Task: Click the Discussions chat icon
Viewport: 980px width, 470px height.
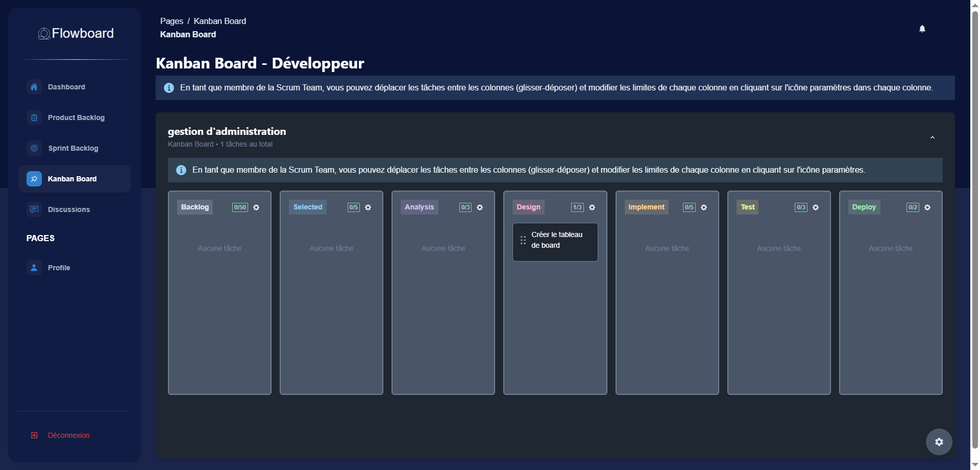Action: [34, 209]
